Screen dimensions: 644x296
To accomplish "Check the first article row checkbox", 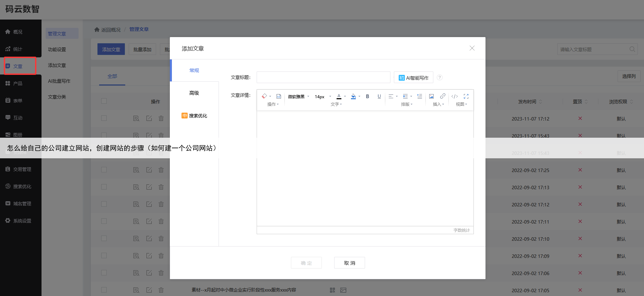I will point(104,118).
